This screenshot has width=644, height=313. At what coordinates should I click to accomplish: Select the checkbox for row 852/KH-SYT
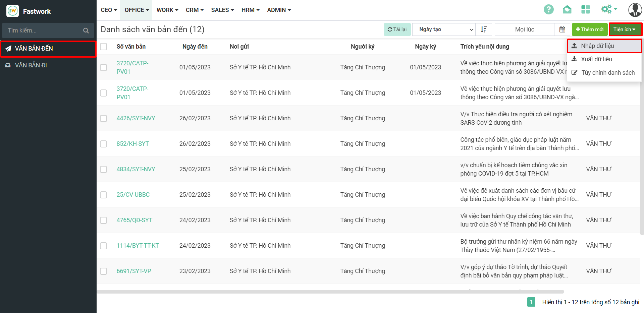[104, 144]
